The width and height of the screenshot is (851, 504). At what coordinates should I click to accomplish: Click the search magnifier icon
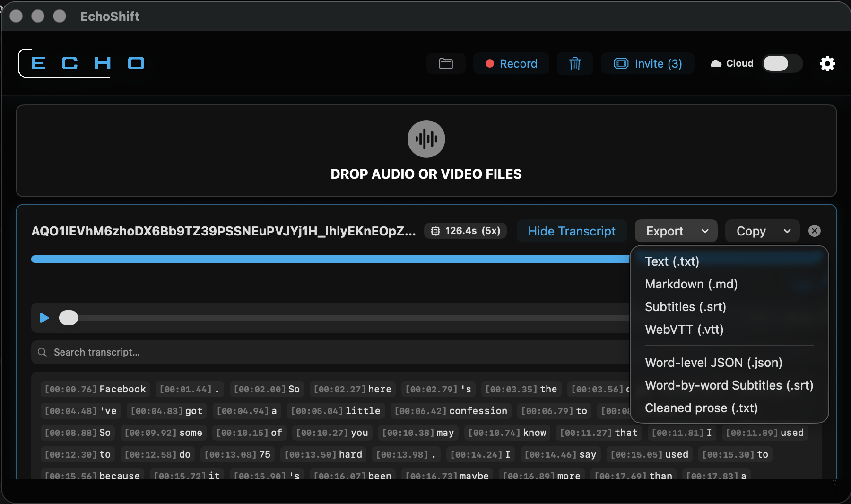coord(42,352)
